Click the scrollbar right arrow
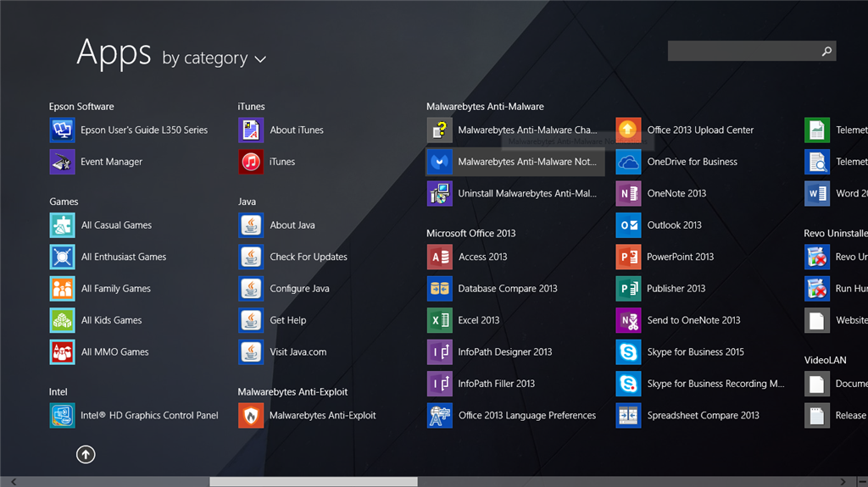The image size is (868, 487). point(843,482)
